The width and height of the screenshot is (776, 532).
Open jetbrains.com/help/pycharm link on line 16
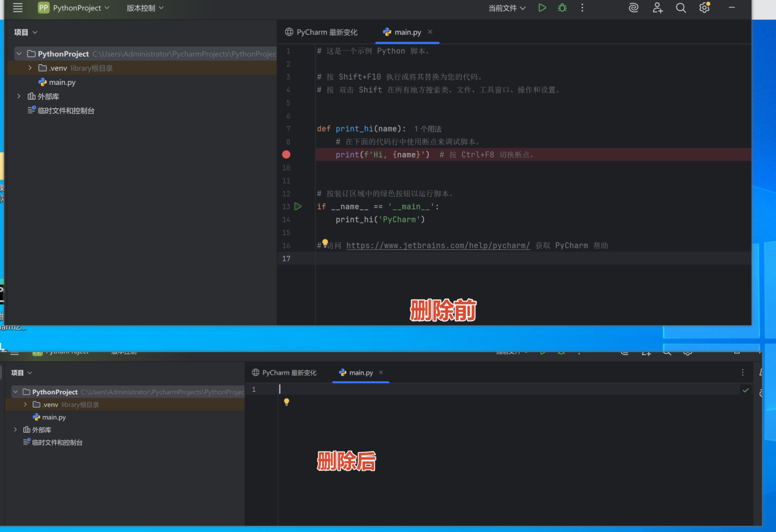[438, 245]
